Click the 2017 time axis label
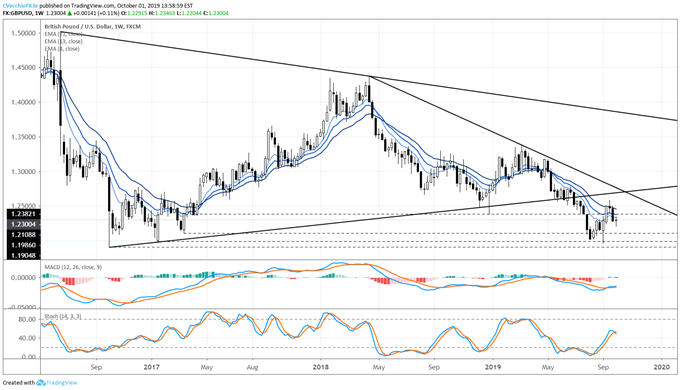The image size is (680, 390). click(151, 367)
